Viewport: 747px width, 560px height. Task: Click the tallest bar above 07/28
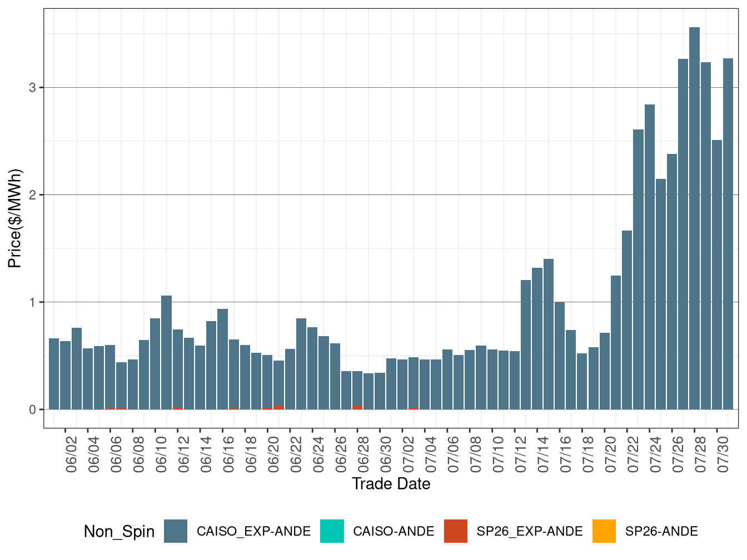point(694,218)
